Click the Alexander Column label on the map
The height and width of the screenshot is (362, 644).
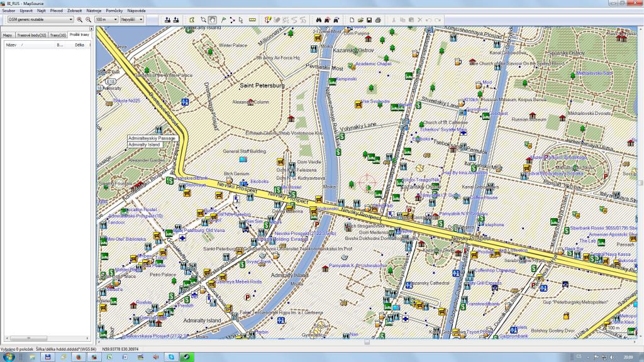pyautogui.click(x=250, y=102)
